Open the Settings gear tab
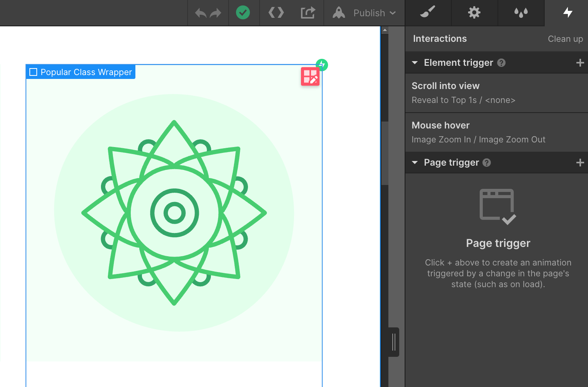This screenshot has width=588, height=387. pos(474,13)
